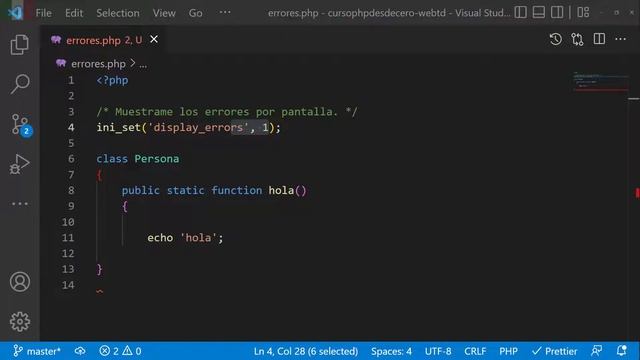This screenshot has height=360, width=640.
Task: Change encoding via UTF-8 indicator
Action: [x=438, y=351]
